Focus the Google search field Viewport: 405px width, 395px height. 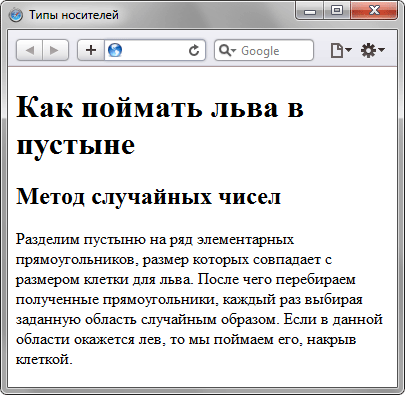(x=264, y=50)
